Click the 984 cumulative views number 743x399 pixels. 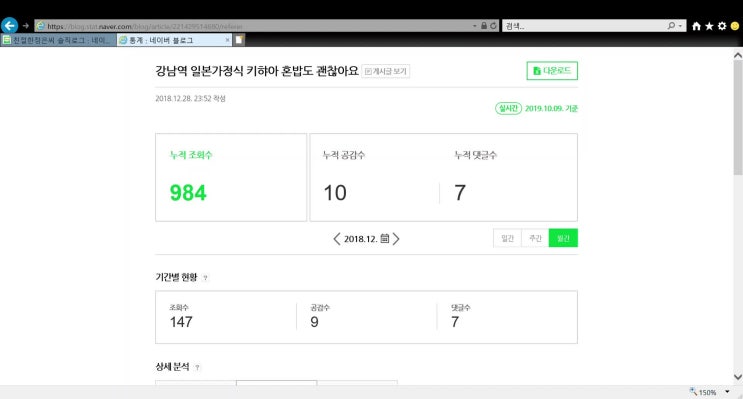[x=188, y=193]
